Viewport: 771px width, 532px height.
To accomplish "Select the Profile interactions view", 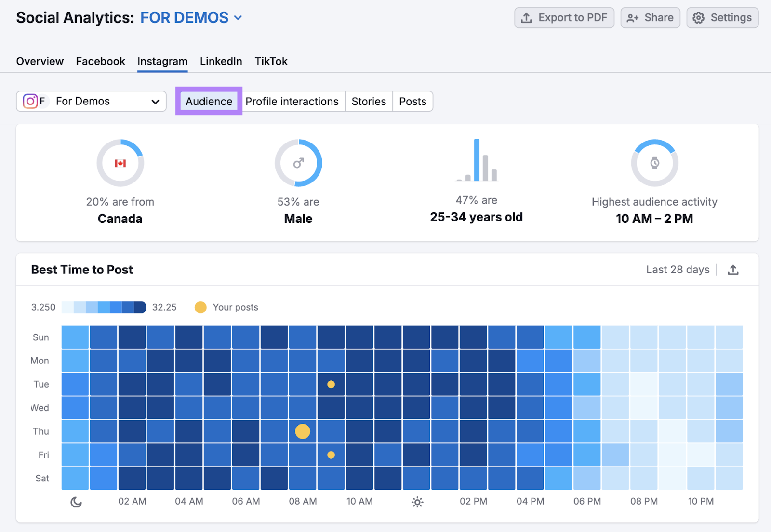I will click(292, 102).
